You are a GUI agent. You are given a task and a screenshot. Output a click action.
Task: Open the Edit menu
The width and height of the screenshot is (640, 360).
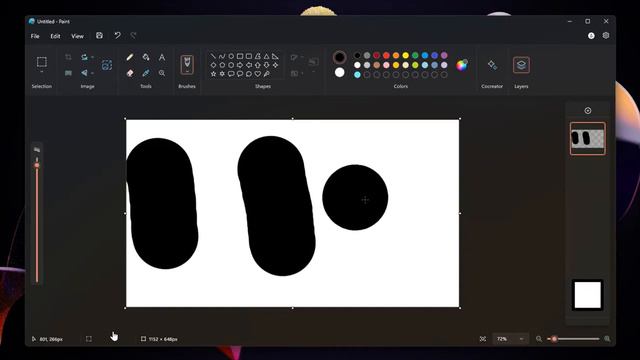tap(55, 36)
